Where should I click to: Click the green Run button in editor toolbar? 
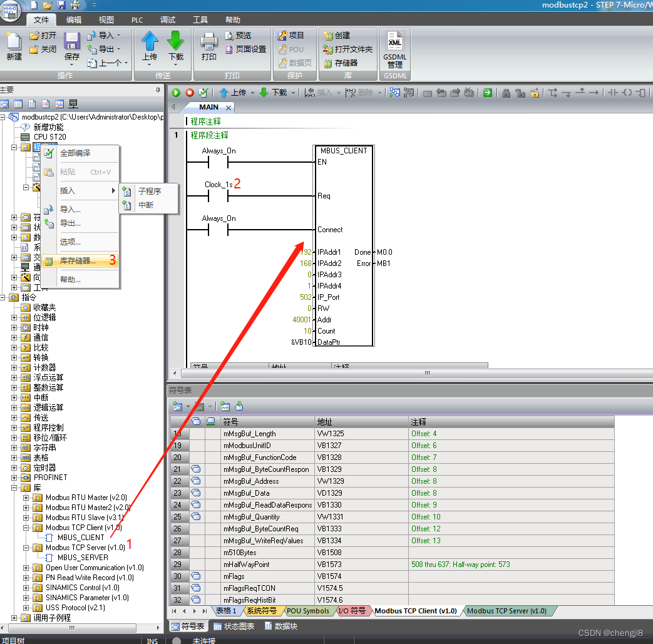176,93
